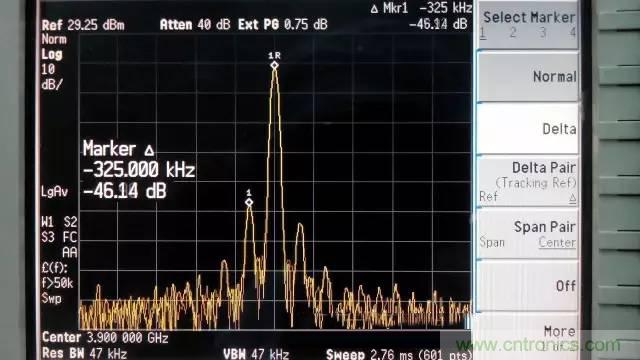The height and width of the screenshot is (360, 640).
Task: Click the Center 3.900 000 GHz readout
Action: coord(105,338)
